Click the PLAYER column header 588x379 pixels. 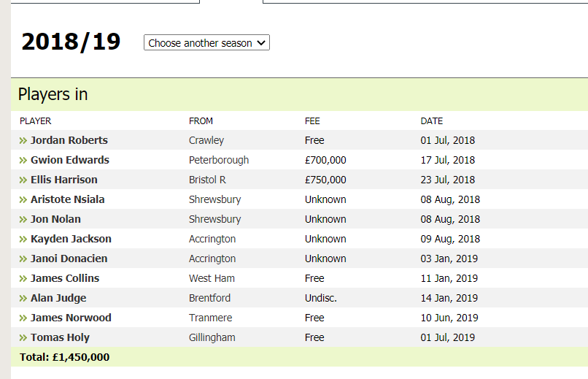tap(35, 121)
